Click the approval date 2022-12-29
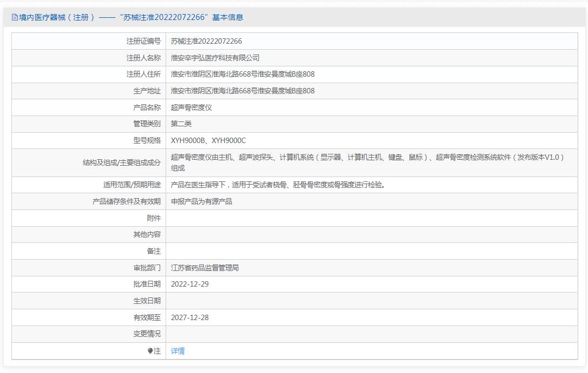The width and height of the screenshot is (588, 373). 189,284
